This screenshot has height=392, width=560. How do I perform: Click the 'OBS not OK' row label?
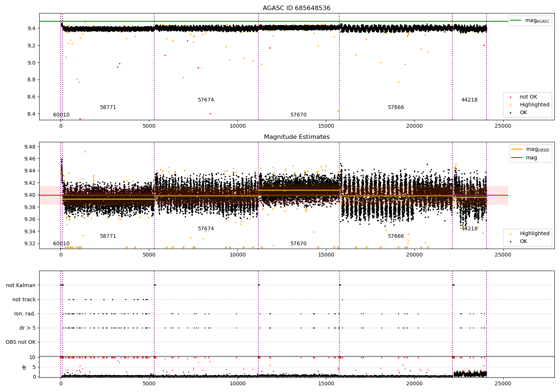[x=21, y=342]
